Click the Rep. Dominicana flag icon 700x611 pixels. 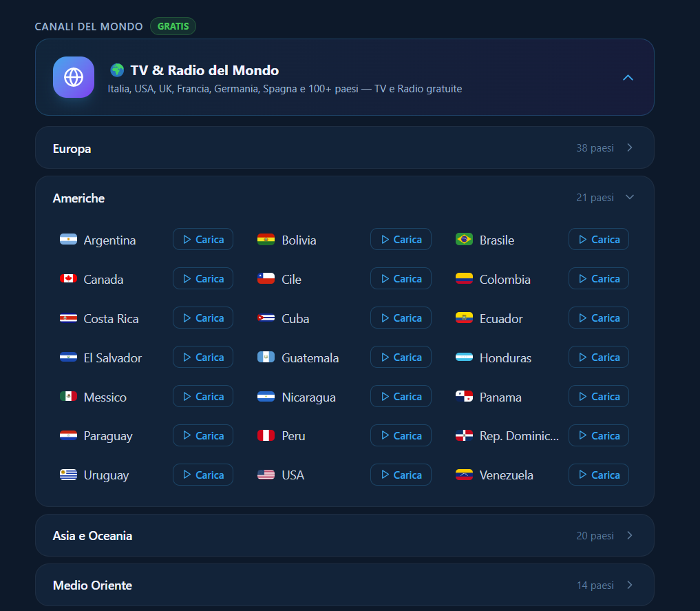pyautogui.click(x=464, y=435)
